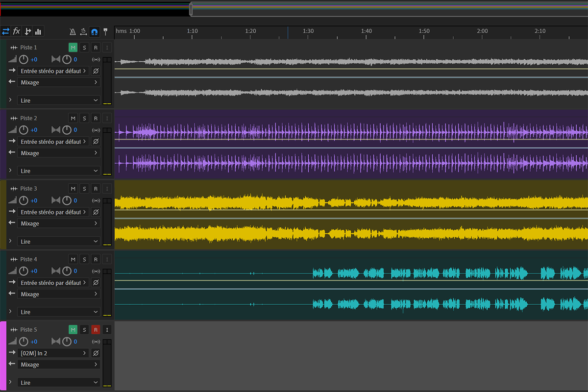Click the global clip stretching stopwatch icon
This screenshot has width=588, height=392.
(83, 32)
